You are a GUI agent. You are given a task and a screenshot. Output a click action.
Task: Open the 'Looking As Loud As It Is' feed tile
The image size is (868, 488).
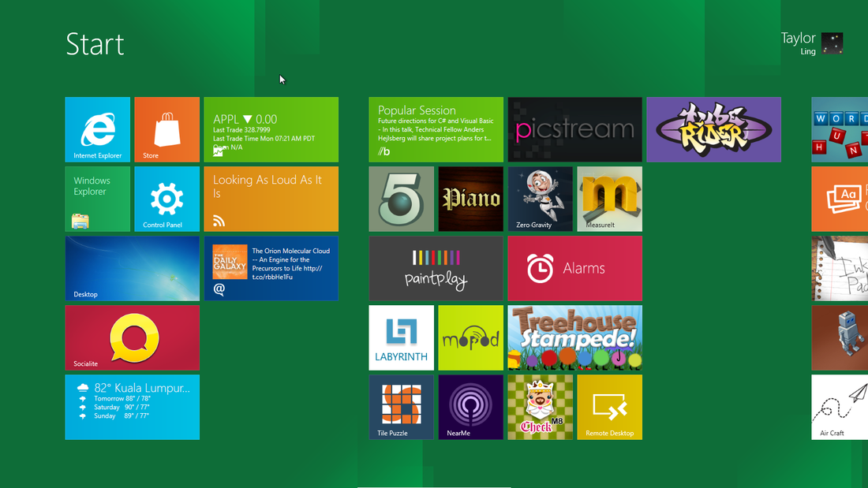tap(271, 199)
